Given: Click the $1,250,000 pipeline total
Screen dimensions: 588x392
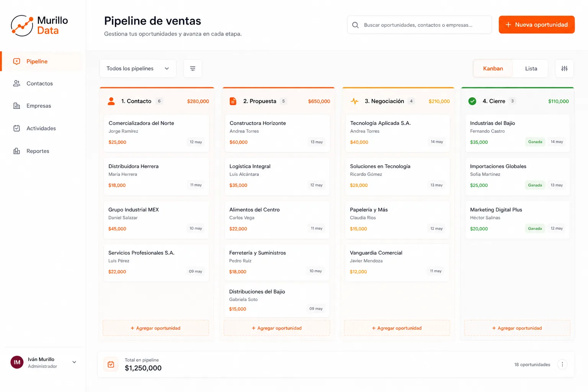Looking at the screenshot, I should pos(143,368).
